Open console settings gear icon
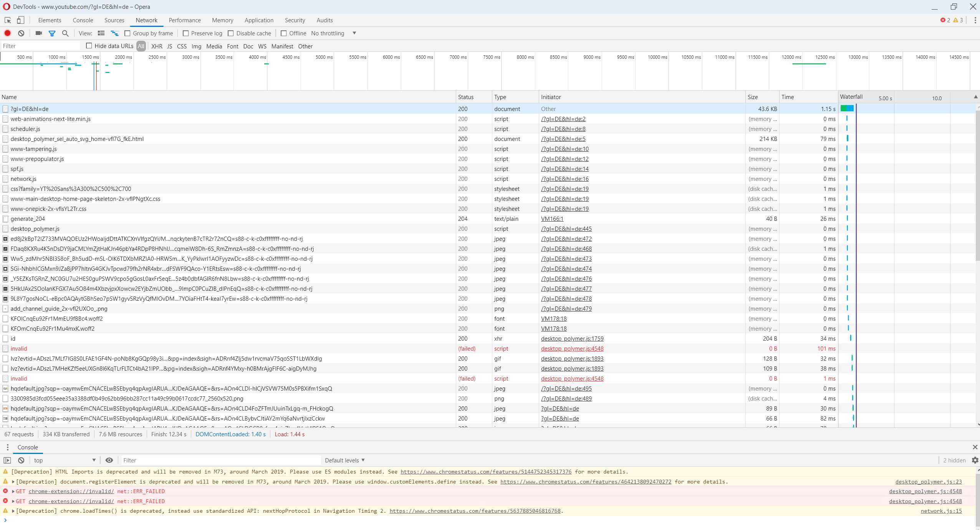 click(x=975, y=460)
